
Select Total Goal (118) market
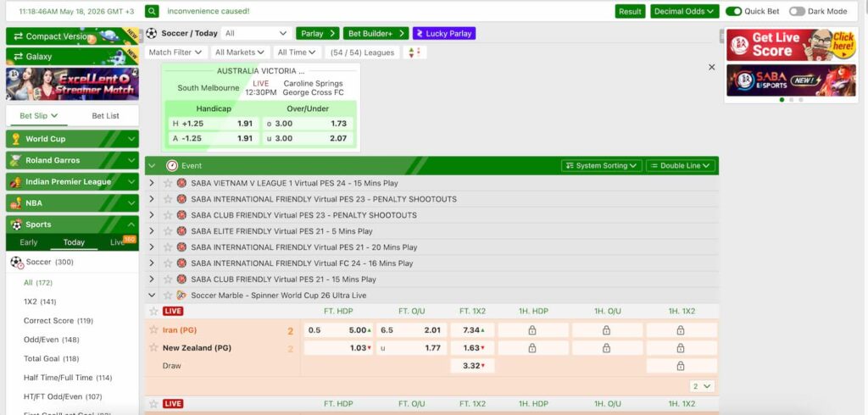(51, 358)
